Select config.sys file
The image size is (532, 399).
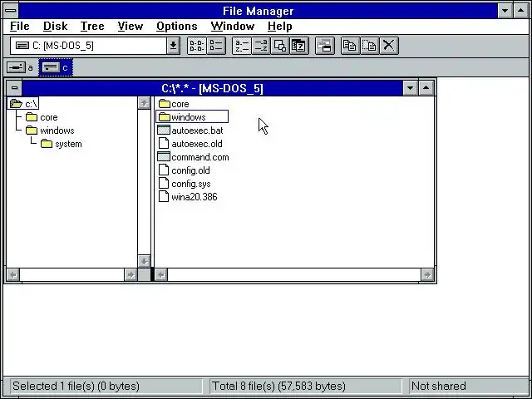coord(185,184)
